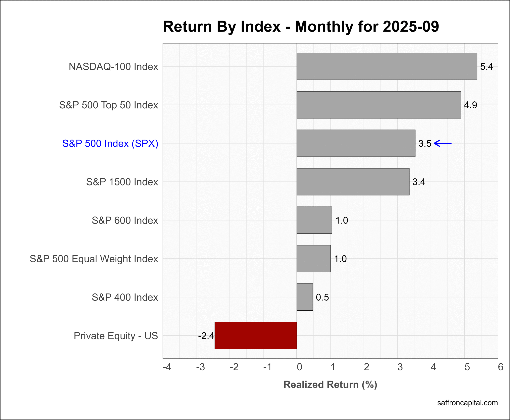Click the NASDAQ-100 Index axis label
510x420 pixels.
(x=113, y=67)
